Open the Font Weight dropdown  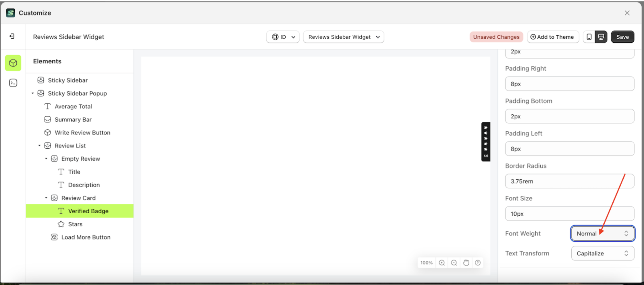click(602, 233)
